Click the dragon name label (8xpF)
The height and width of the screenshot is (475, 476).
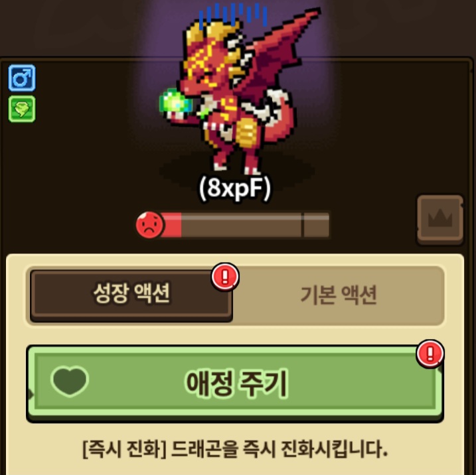coord(234,188)
